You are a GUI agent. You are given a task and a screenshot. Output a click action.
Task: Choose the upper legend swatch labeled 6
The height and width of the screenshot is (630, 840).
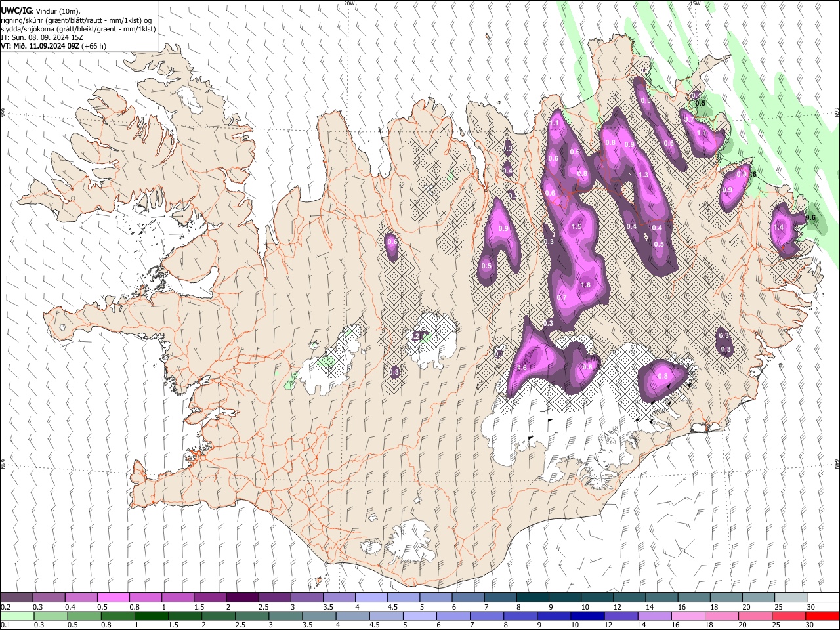[468, 598]
